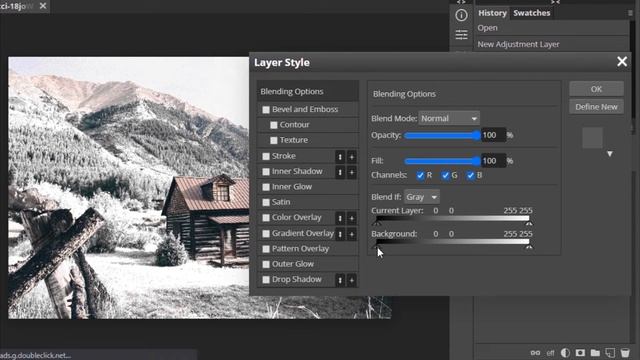Image resolution: width=640 pixels, height=360 pixels.
Task: Click the Opacity slider
Action: coord(442,136)
